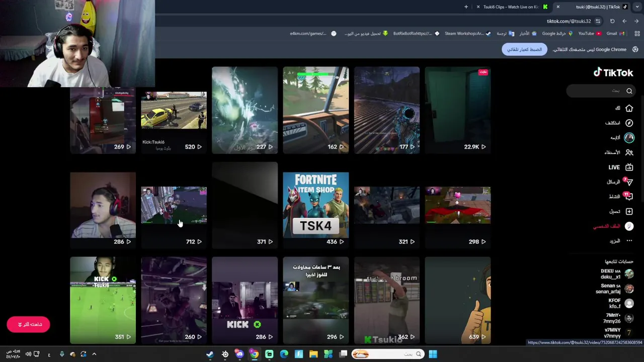Viewport: 644px width, 362px height.
Task: Open TikTok home 'For You' icon
Action: click(x=629, y=108)
